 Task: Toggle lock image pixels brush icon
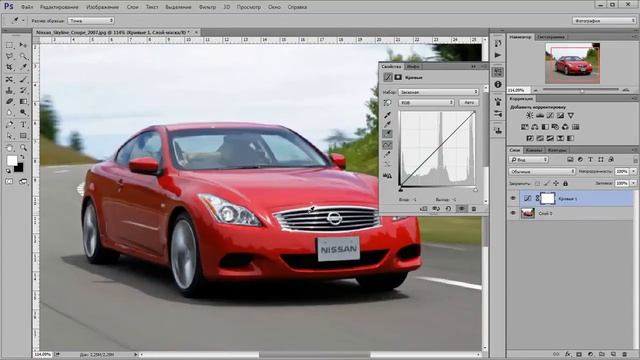547,184
